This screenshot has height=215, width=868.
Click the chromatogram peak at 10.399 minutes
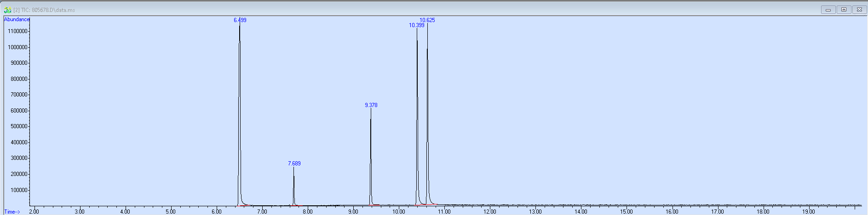click(x=417, y=117)
